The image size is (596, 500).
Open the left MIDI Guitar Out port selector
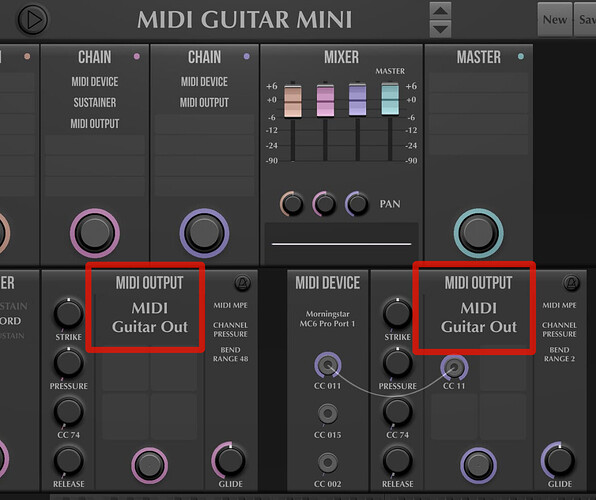[149, 317]
